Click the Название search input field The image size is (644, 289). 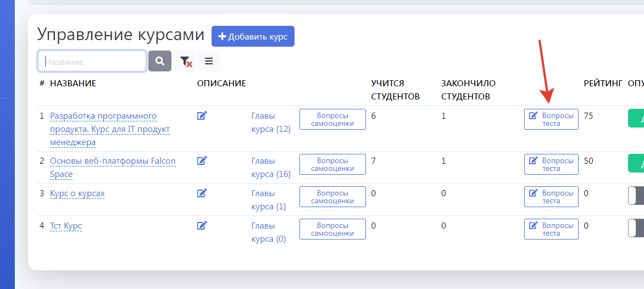click(x=92, y=62)
